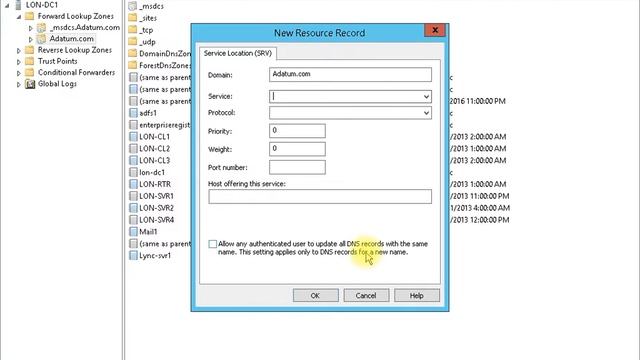
Task: Click the Weight input field
Action: [297, 149]
